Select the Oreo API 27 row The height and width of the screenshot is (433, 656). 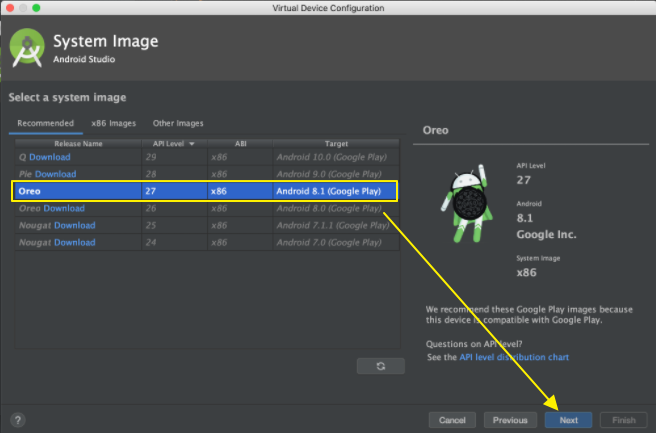(x=205, y=191)
